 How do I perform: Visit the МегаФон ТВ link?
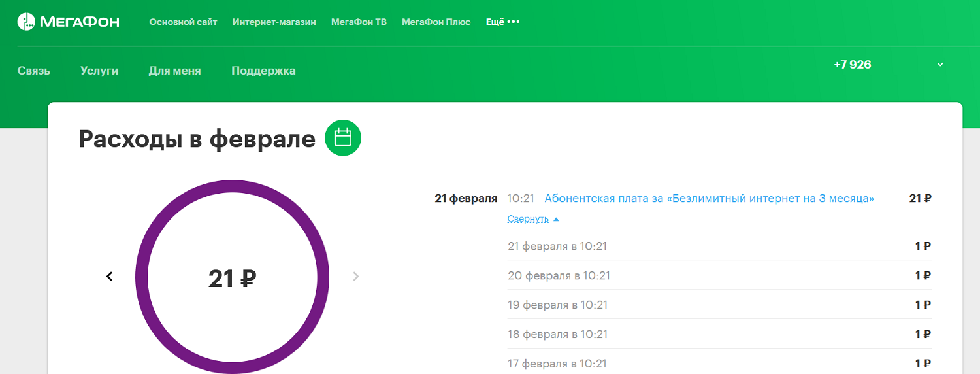[359, 22]
